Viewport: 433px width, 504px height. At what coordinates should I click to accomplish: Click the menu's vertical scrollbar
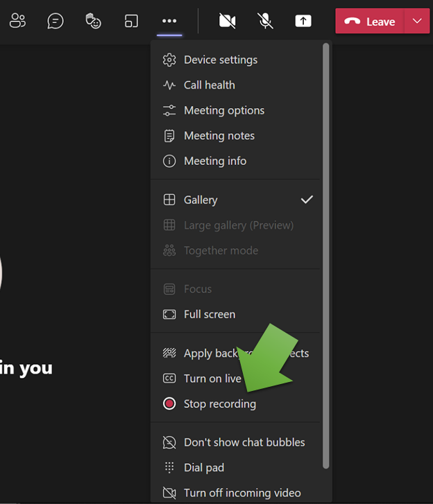pyautogui.click(x=326, y=256)
